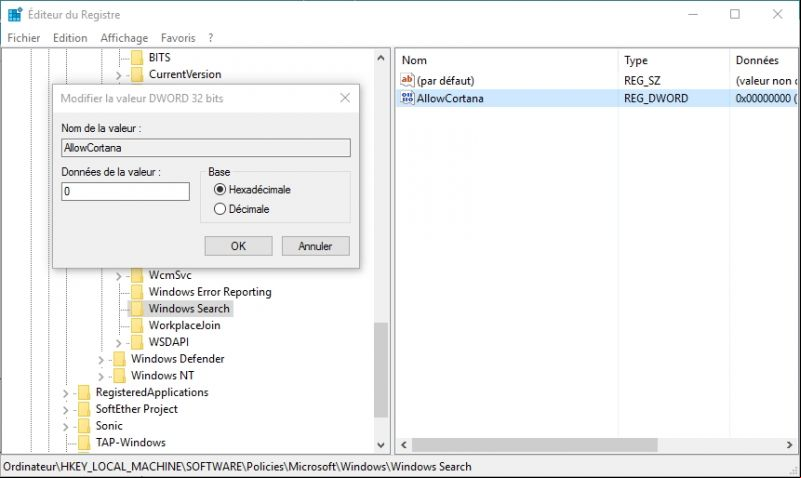Image resolution: width=801 pixels, height=478 pixels.
Task: Click the registry path in status bar
Action: (x=238, y=467)
